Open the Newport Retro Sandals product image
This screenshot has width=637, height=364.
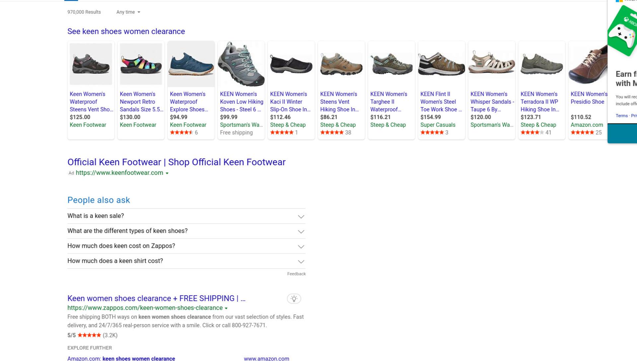(141, 64)
